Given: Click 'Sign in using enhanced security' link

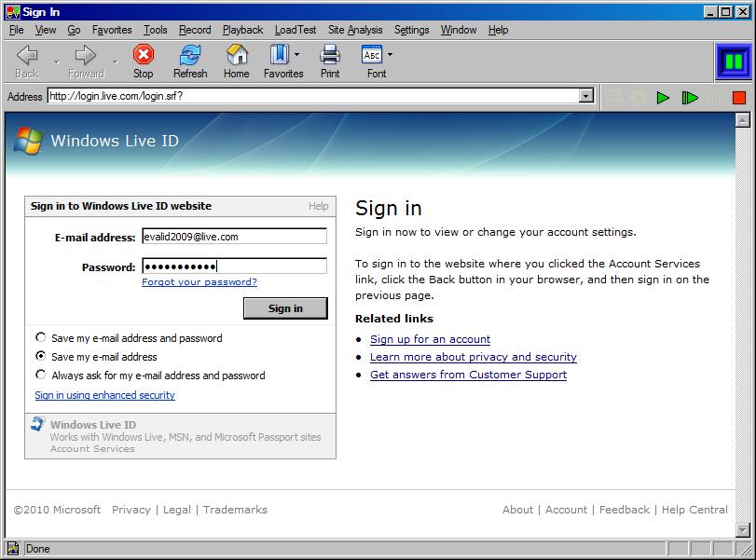Looking at the screenshot, I should coord(104,395).
